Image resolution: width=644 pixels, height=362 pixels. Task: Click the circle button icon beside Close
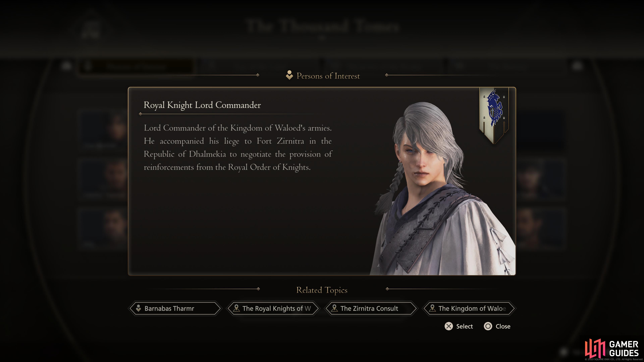[x=488, y=326]
